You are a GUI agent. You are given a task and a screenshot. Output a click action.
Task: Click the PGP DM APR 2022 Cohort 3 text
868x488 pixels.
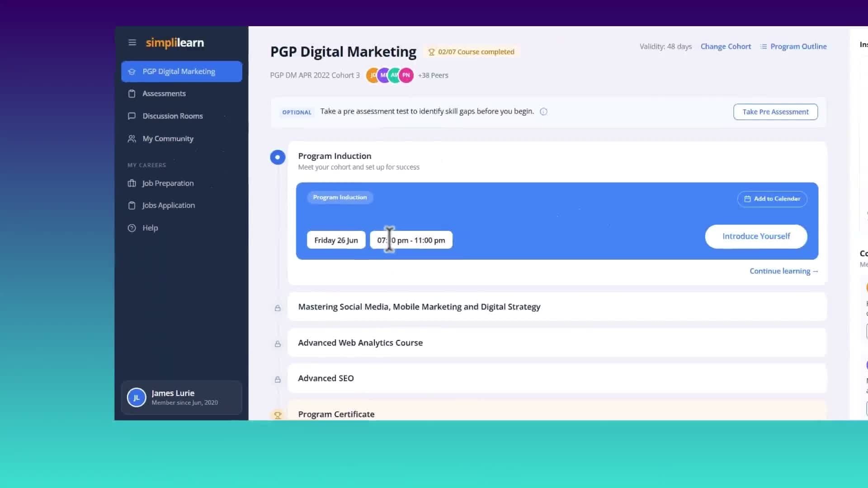pos(315,75)
